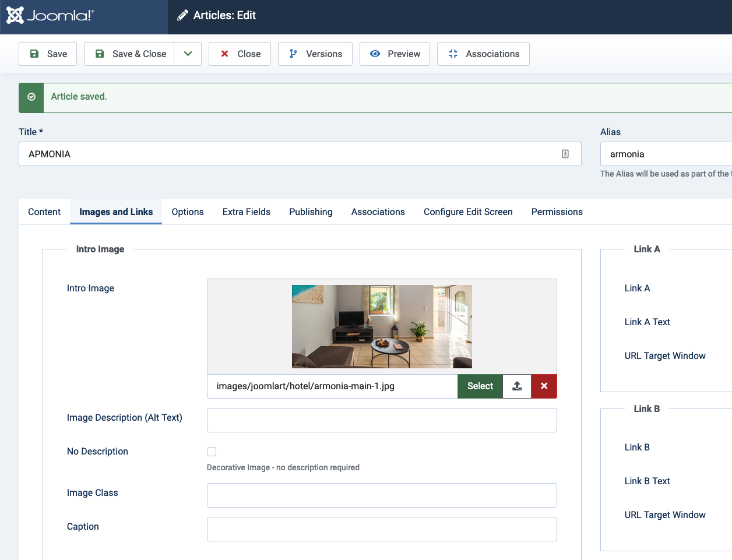
Task: Preview the article with the eye button
Action: point(395,54)
